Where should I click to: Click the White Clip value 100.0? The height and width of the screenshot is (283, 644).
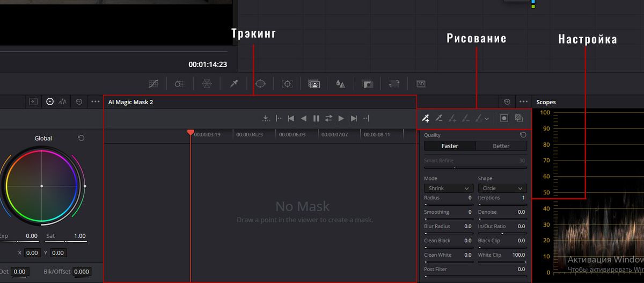pyautogui.click(x=518, y=255)
